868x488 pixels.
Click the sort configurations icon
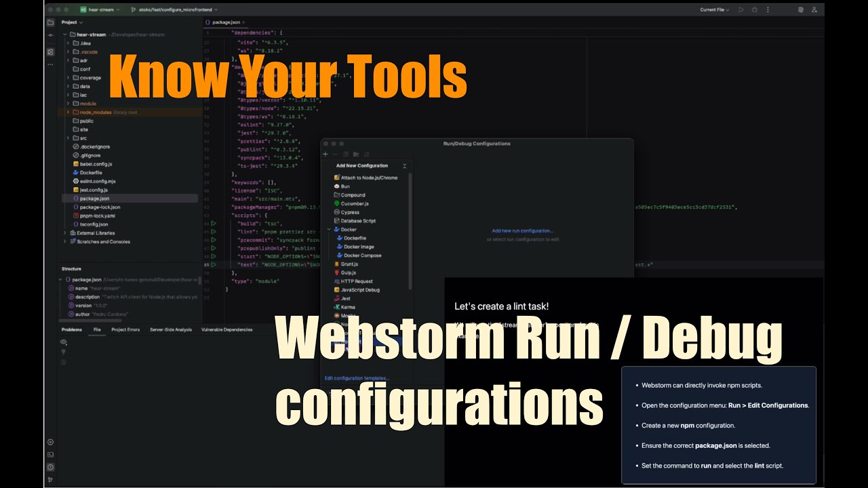click(x=366, y=155)
